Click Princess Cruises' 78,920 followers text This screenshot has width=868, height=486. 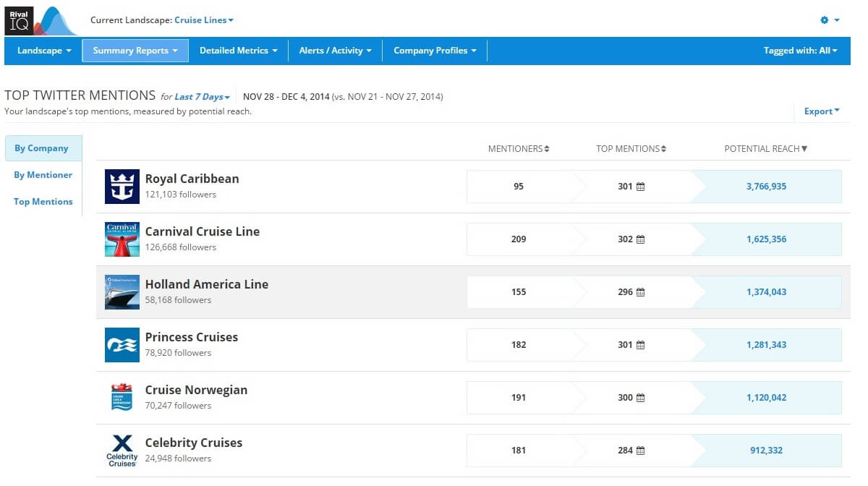tap(178, 353)
